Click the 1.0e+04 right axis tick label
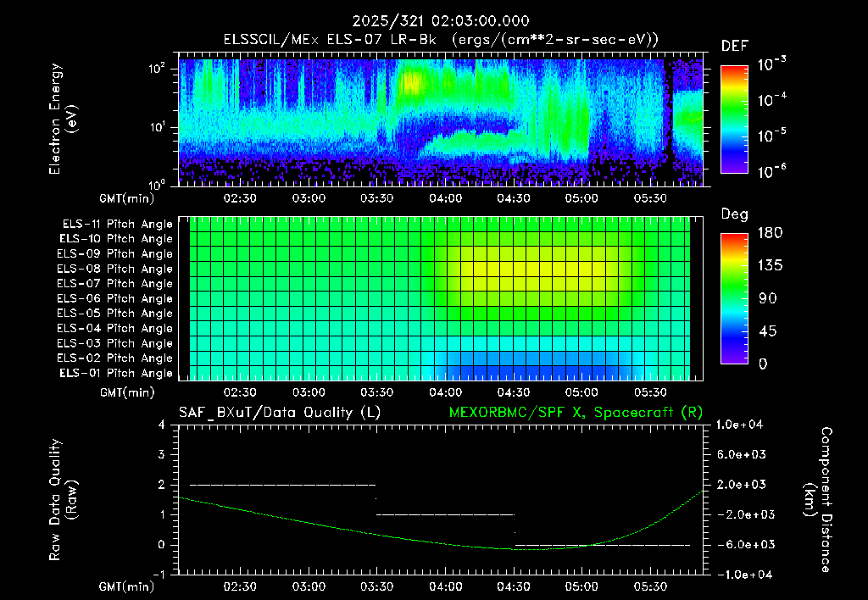 coord(739,425)
